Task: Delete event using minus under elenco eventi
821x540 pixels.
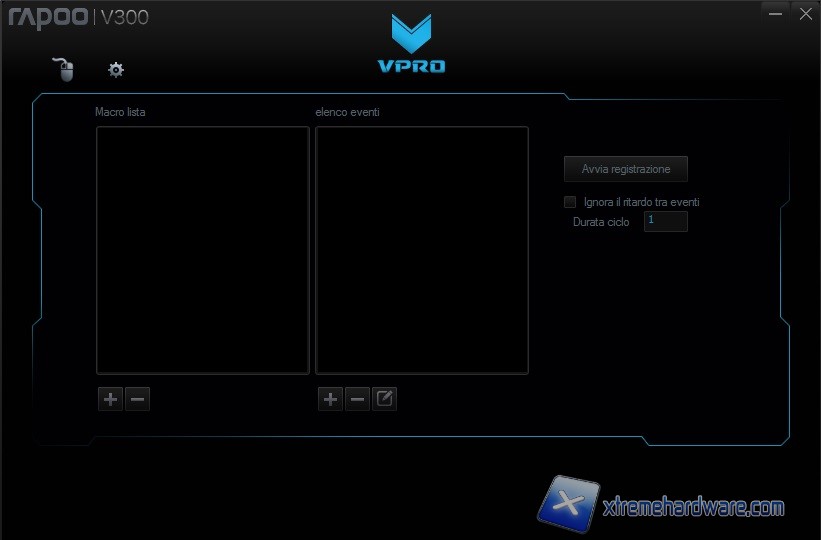Action: coord(357,400)
